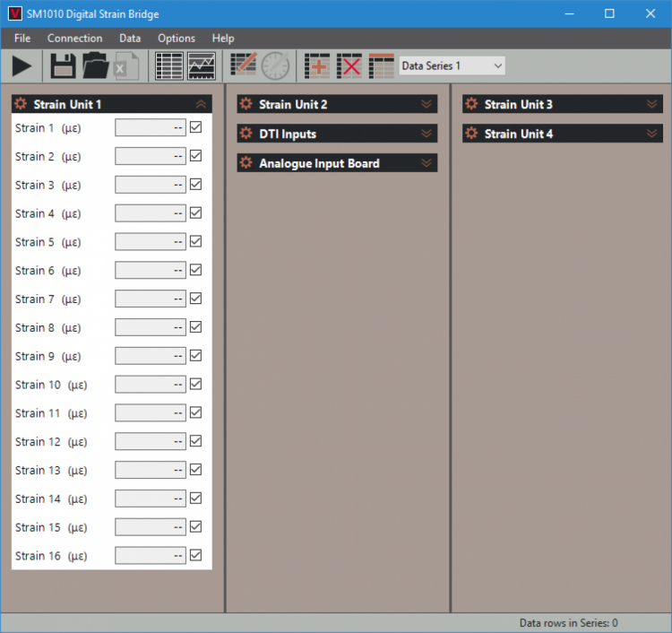Viewport: 672px width, 633px height.
Task: Save data with the floppy disk icon
Action: click(63, 65)
